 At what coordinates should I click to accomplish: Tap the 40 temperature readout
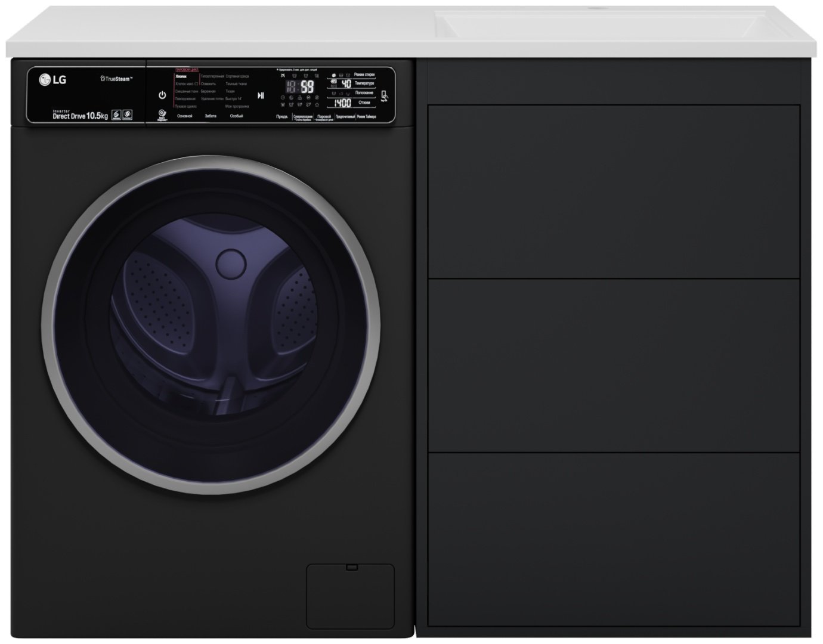point(346,84)
